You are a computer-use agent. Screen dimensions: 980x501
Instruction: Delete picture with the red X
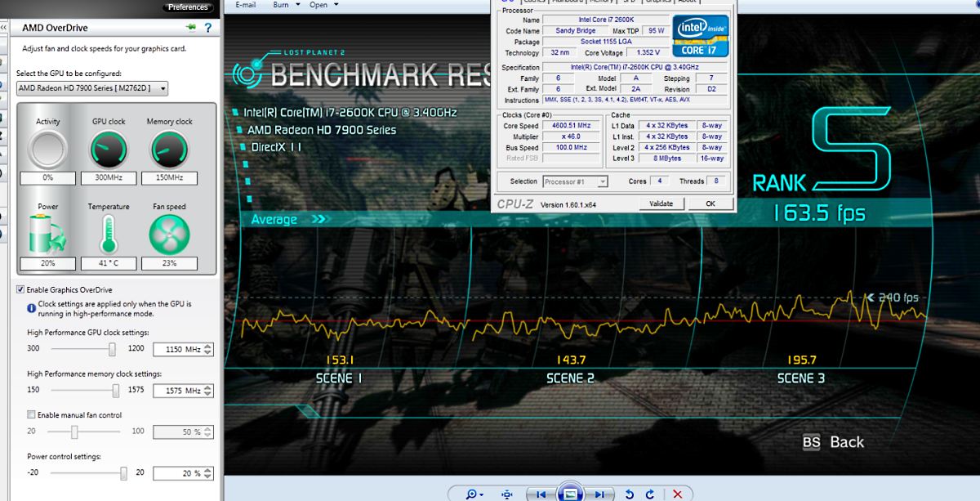click(677, 494)
